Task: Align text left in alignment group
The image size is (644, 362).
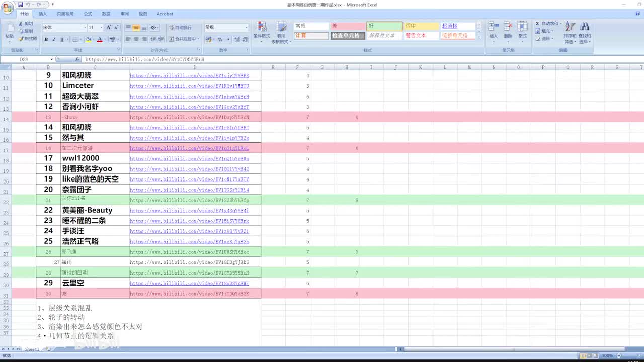Action: pyautogui.click(x=128, y=39)
